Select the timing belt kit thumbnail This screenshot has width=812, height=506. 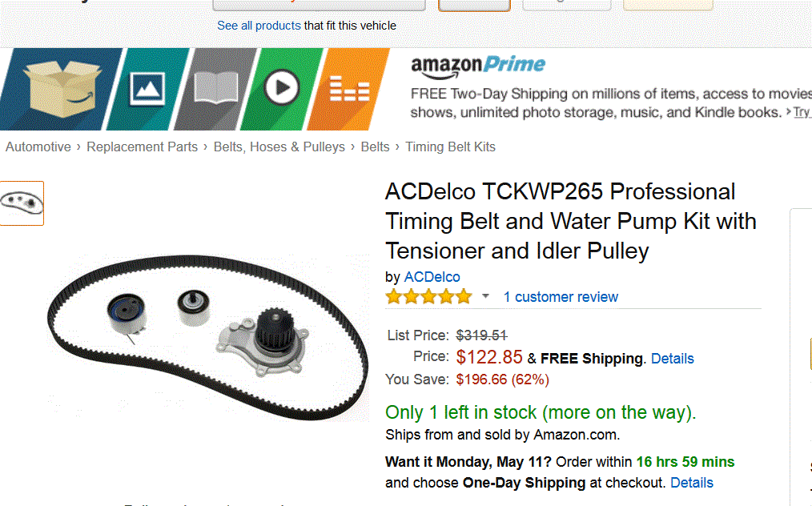point(22,203)
